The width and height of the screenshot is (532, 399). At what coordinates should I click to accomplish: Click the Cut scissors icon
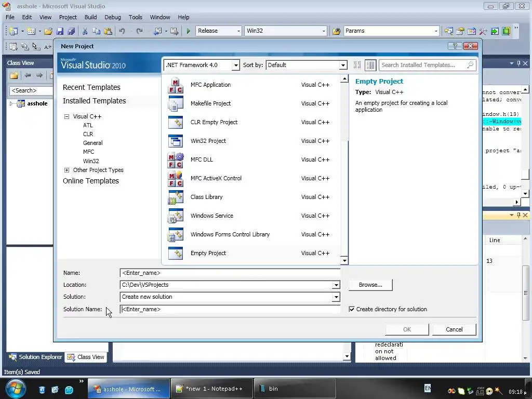point(85,31)
